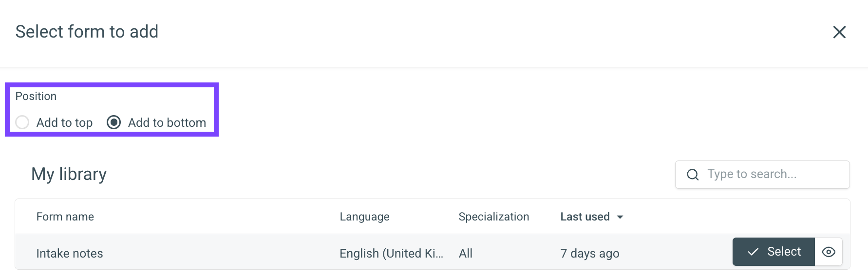Screen dimensions: 868x280
Task: Click the 'All' specialization cell
Action: click(x=465, y=254)
